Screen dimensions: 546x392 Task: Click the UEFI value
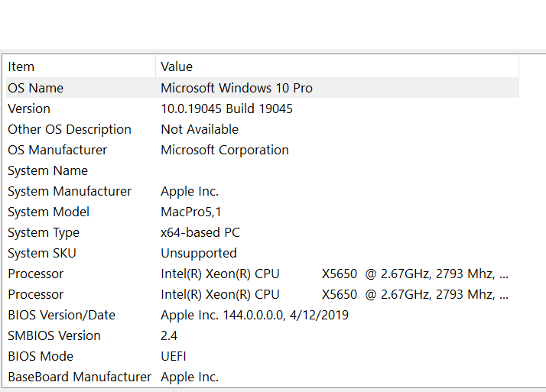(174, 356)
